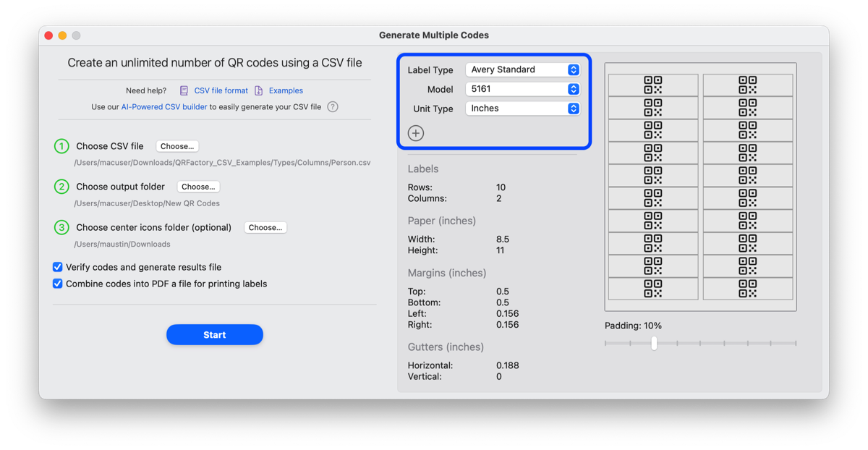
Task: Click the Rows value 10
Action: click(501, 187)
